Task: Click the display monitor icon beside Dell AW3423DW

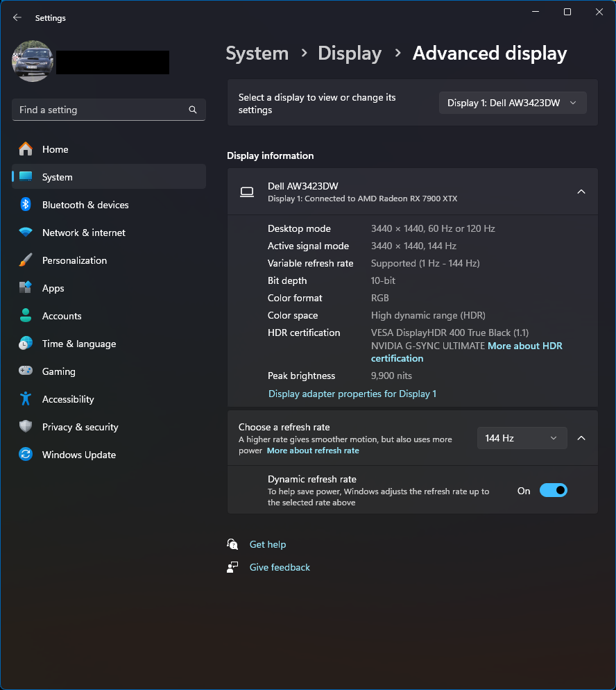Action: tap(247, 192)
